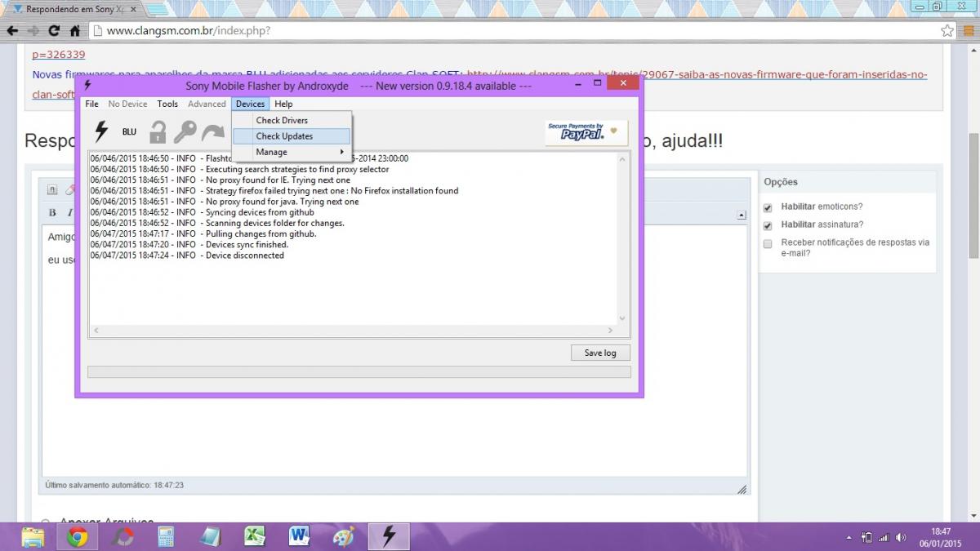The height and width of the screenshot is (551, 980).
Task: Maximize the Sony Mobile Flasher window
Action: click(597, 83)
